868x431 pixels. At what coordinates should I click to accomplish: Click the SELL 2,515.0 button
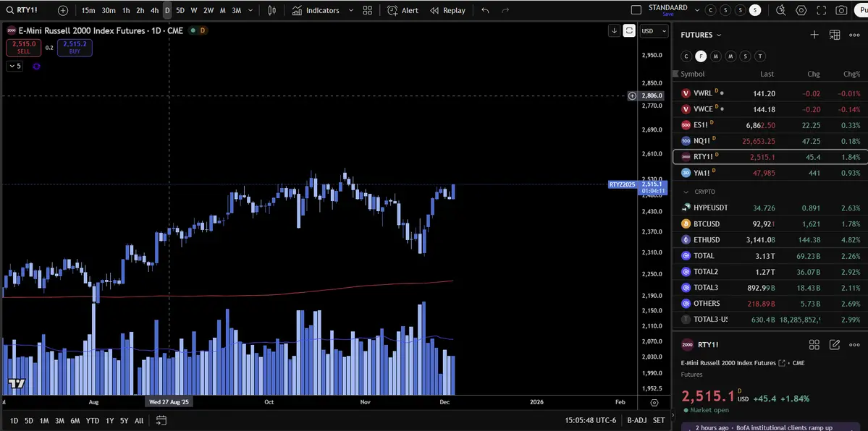24,48
